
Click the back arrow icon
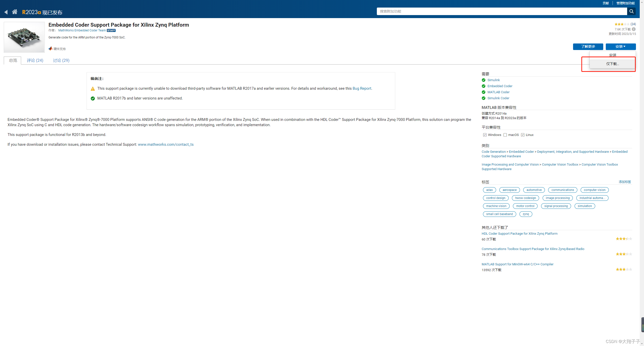6,12
